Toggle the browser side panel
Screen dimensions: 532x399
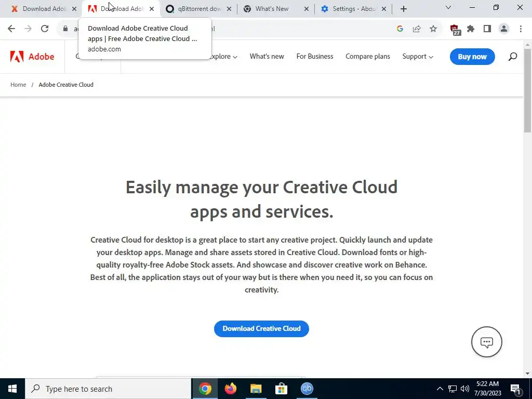487,29
